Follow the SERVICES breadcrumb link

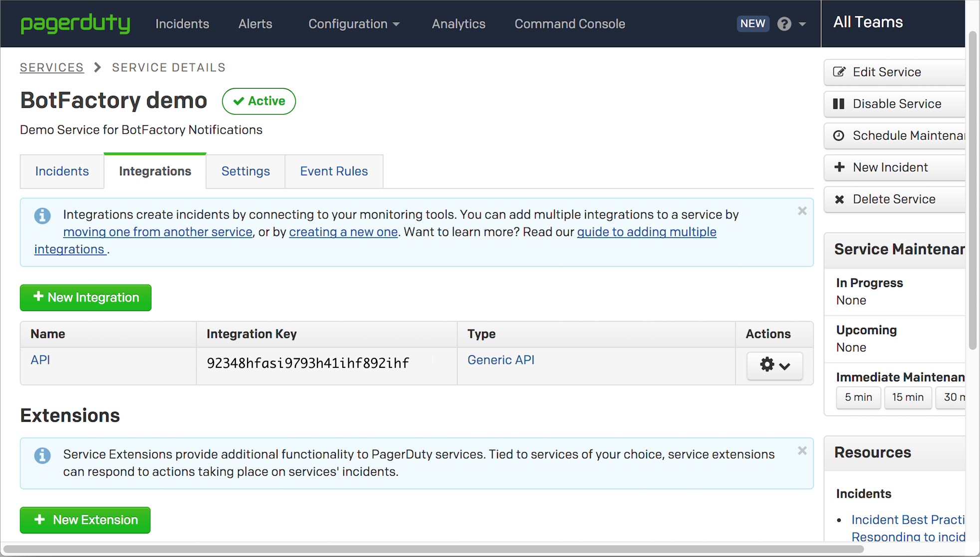point(51,67)
